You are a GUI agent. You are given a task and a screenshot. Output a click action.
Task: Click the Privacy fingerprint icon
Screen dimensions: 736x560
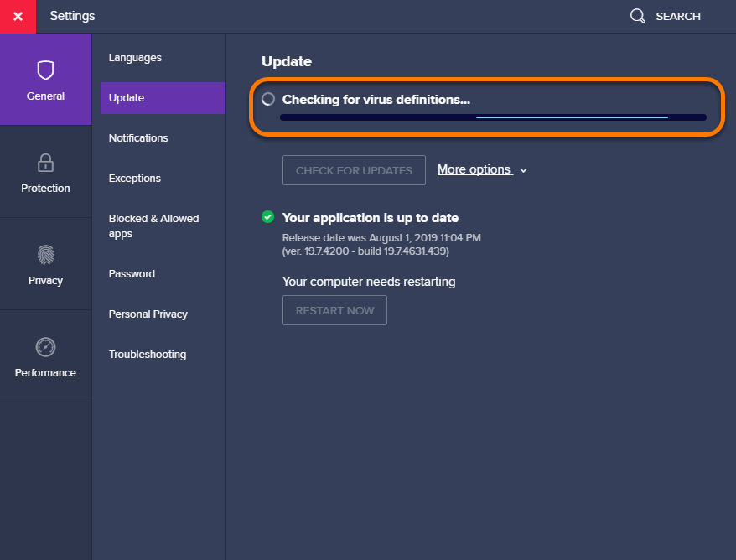45,254
